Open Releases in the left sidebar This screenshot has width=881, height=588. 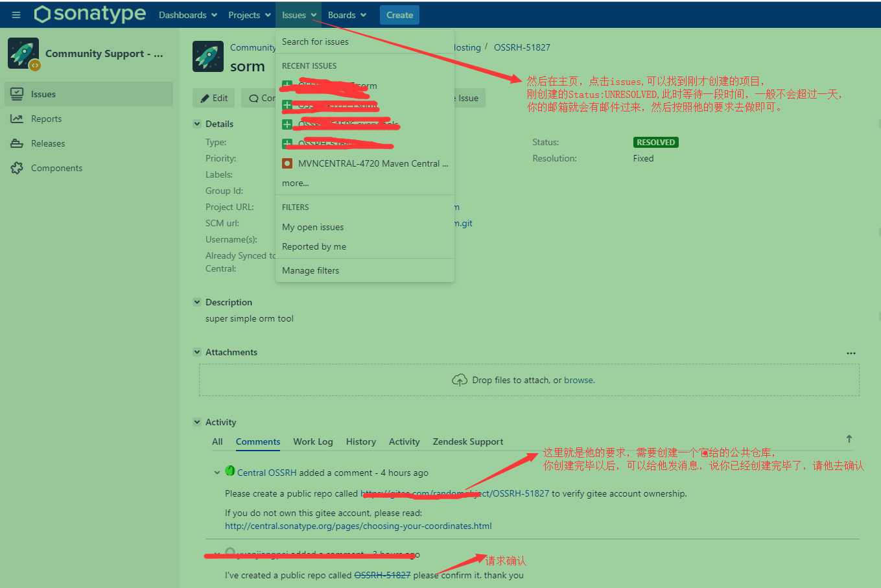coord(88,143)
